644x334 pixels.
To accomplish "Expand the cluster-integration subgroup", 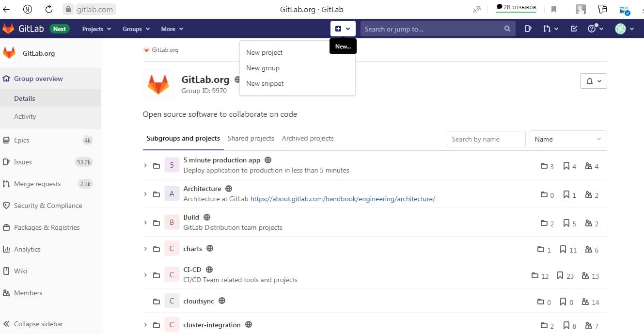I will tap(145, 325).
